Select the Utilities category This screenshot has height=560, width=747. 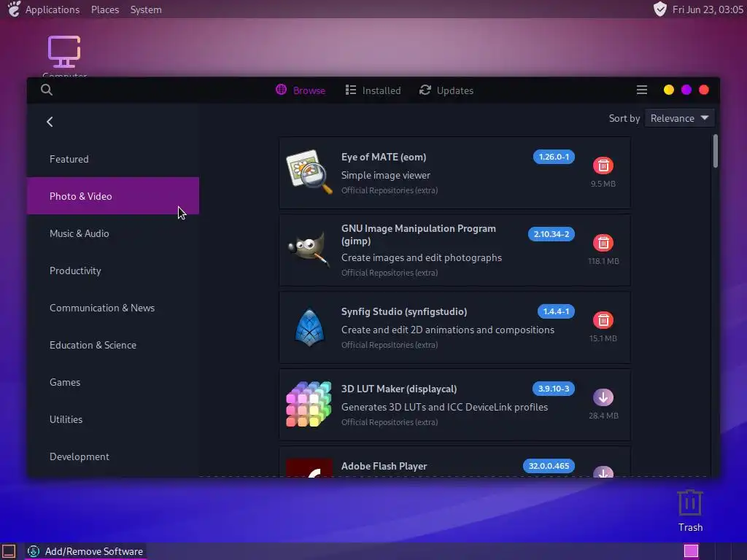coord(113,419)
